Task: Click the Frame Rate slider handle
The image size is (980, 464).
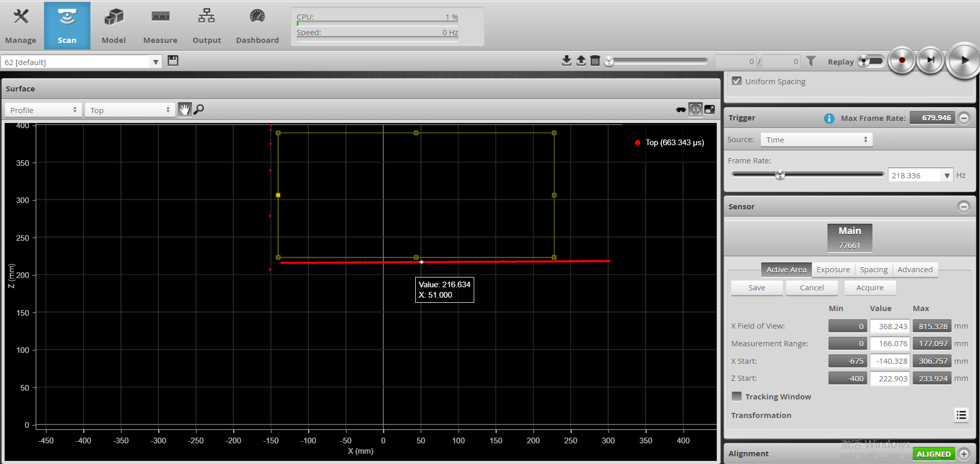Action: click(x=780, y=175)
